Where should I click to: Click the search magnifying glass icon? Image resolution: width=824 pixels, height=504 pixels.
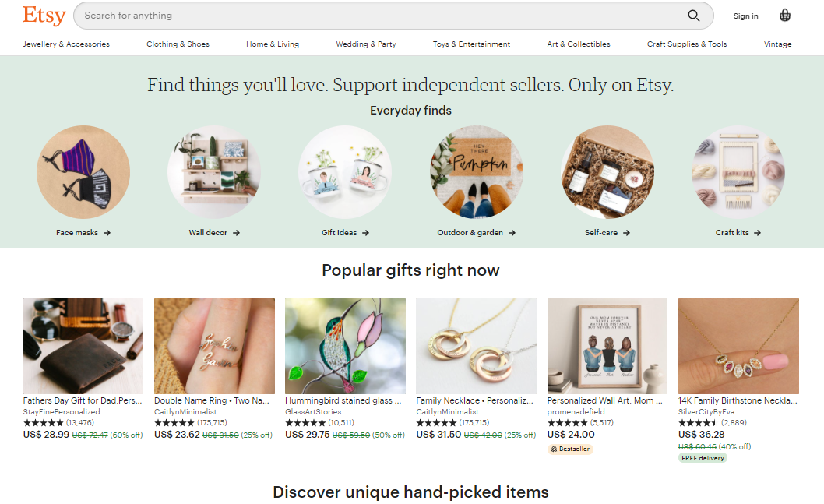pos(693,16)
